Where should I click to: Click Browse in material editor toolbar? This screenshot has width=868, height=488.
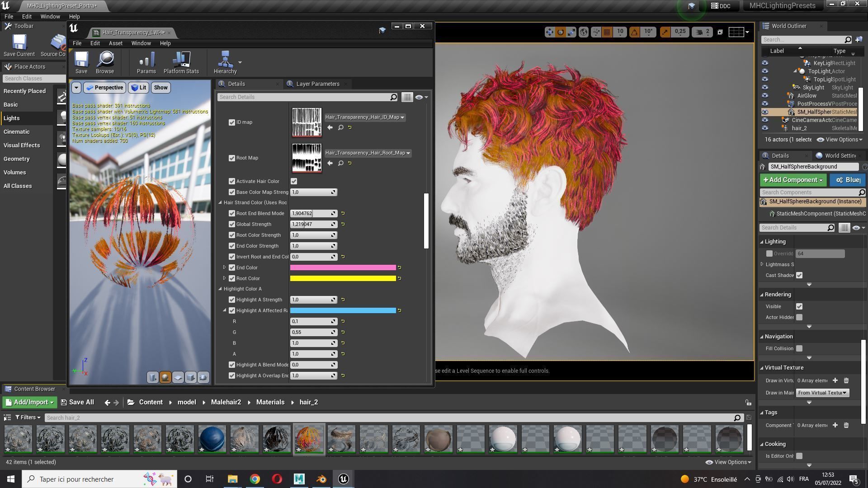[105, 62]
